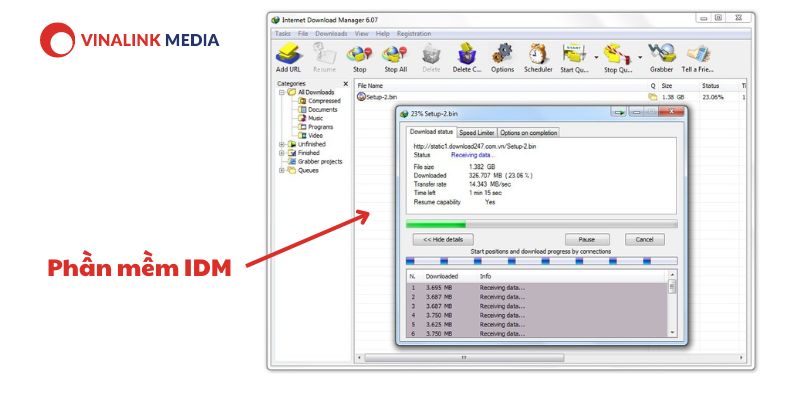Open the Stop Queue dropdown arrow
Screen dimensions: 800x400
[x=640, y=57]
